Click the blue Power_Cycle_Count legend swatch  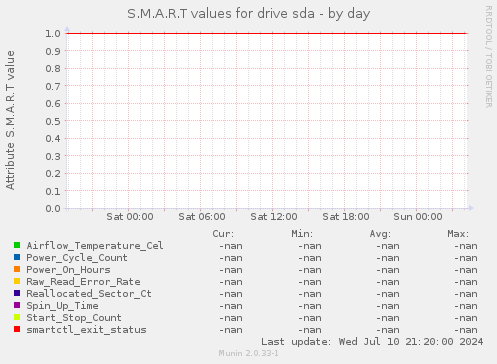17,257
